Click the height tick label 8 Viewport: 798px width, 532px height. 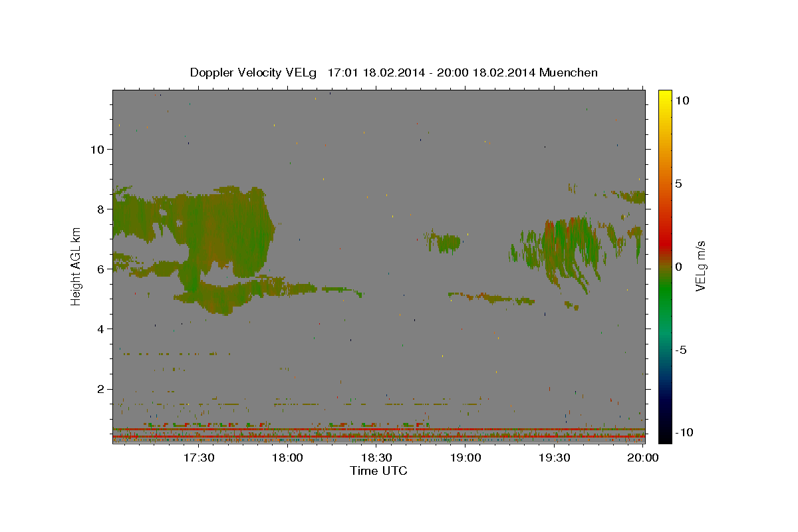(101, 209)
